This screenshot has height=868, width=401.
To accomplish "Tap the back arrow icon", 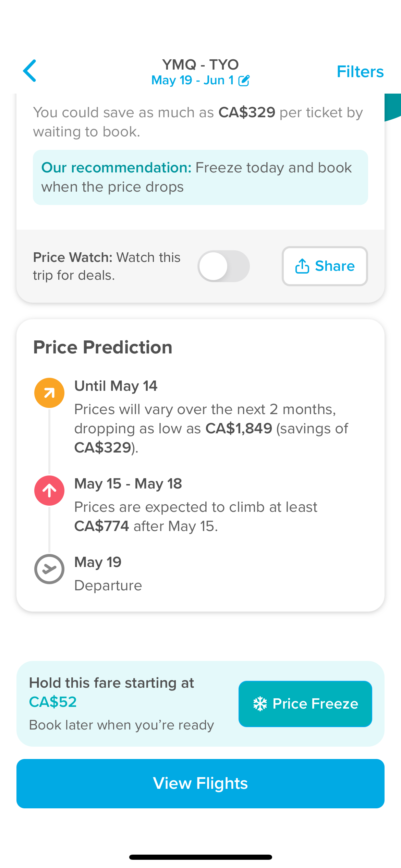I will tap(30, 71).
